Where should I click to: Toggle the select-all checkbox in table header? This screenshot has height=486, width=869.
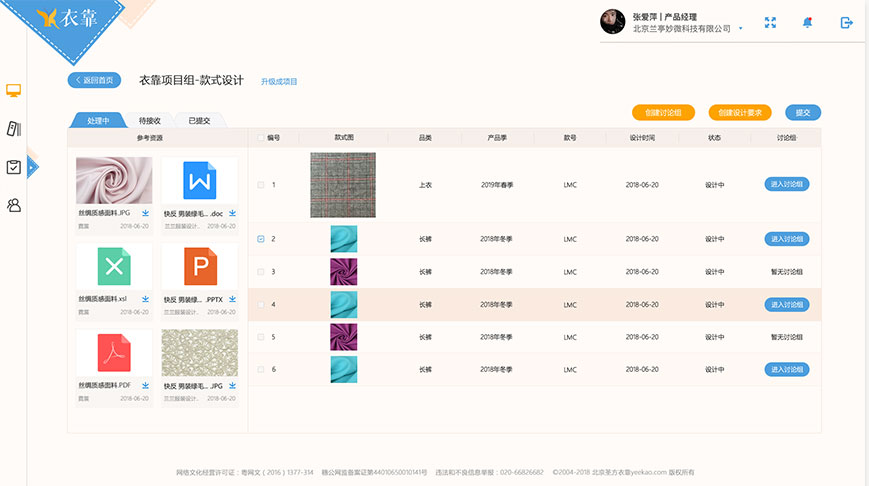pyautogui.click(x=261, y=138)
